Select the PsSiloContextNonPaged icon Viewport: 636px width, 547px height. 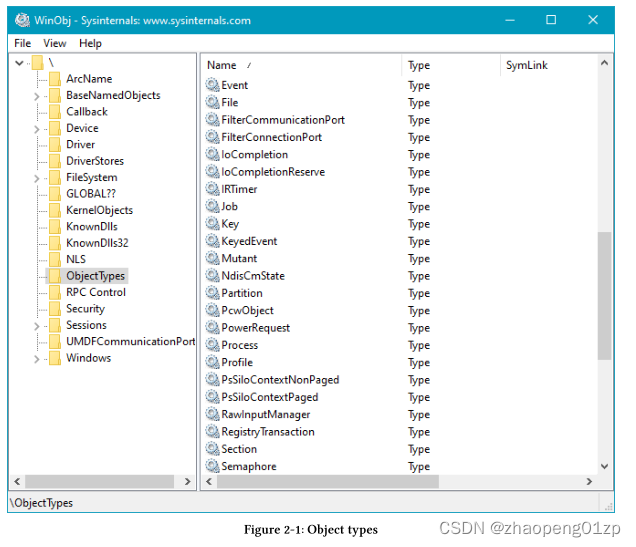click(x=212, y=380)
